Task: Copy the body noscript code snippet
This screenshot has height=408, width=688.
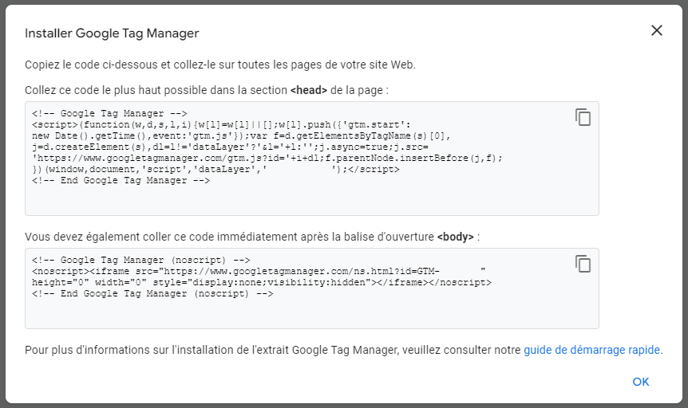Action: (x=583, y=264)
